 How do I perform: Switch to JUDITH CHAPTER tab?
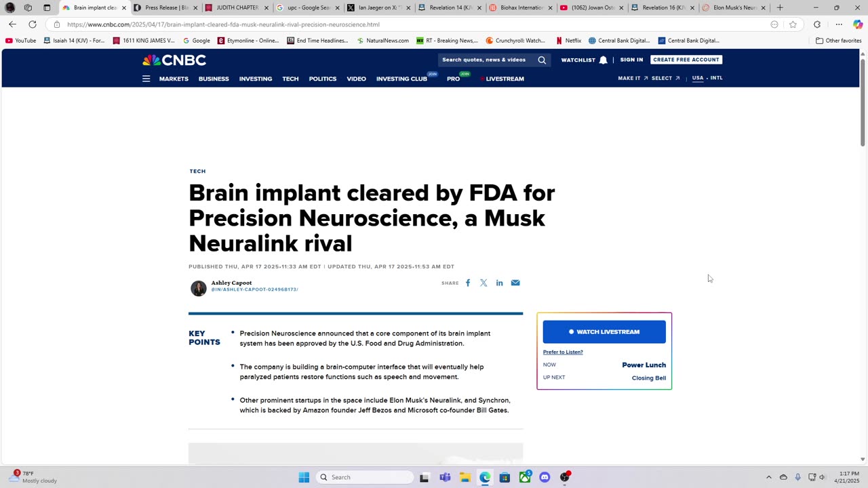(x=237, y=7)
